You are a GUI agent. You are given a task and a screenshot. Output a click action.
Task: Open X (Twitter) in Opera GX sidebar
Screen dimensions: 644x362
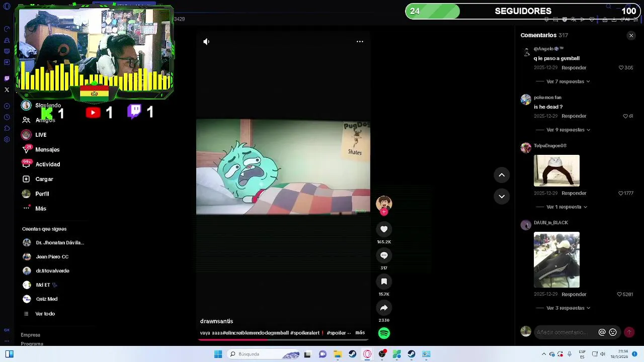click(x=7, y=90)
